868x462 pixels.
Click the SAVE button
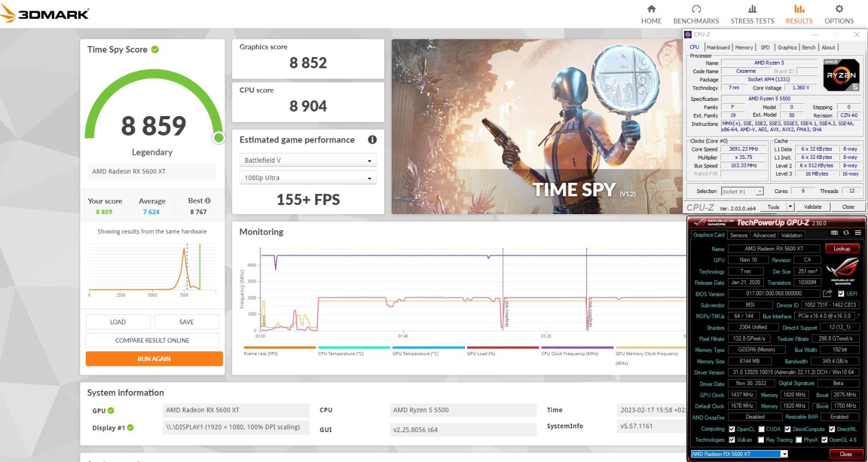tap(186, 322)
